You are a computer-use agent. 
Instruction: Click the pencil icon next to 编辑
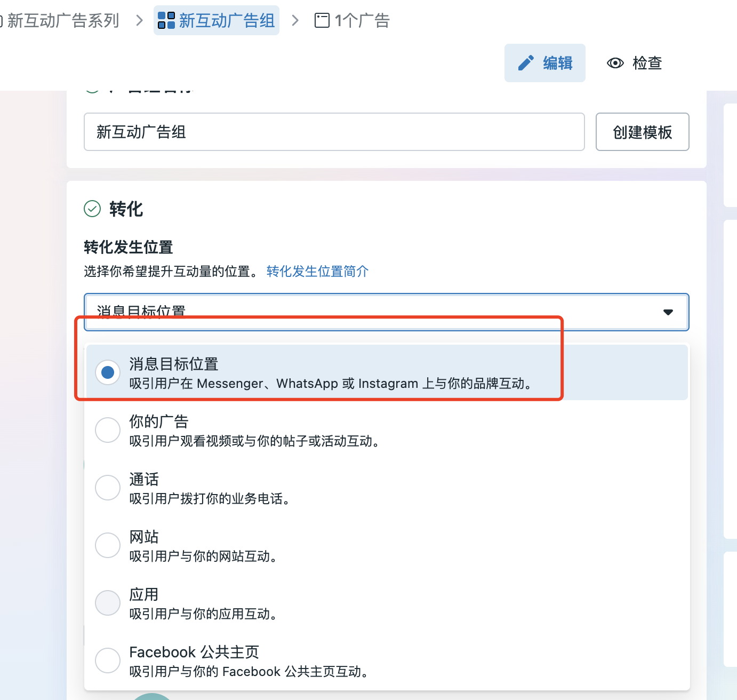pyautogui.click(x=527, y=62)
